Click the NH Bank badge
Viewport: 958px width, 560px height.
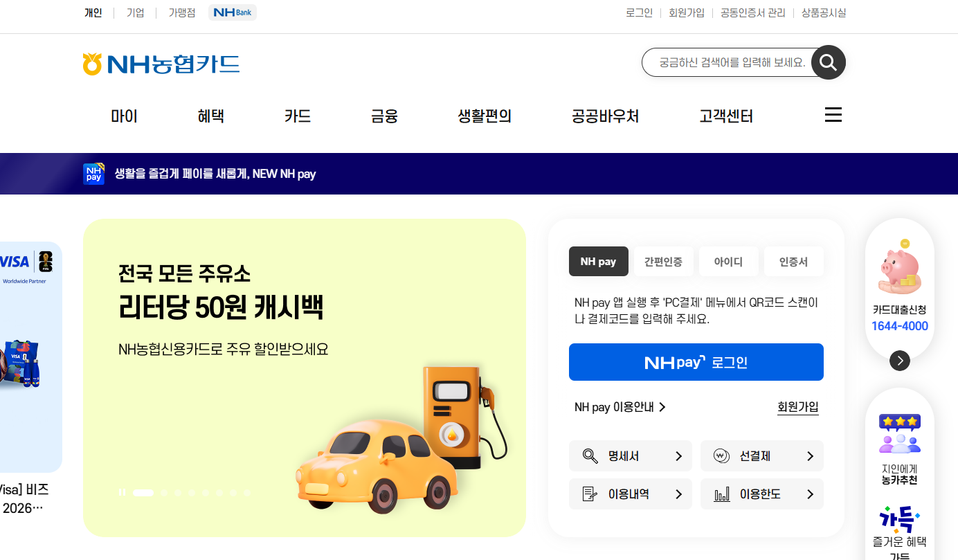[233, 12]
